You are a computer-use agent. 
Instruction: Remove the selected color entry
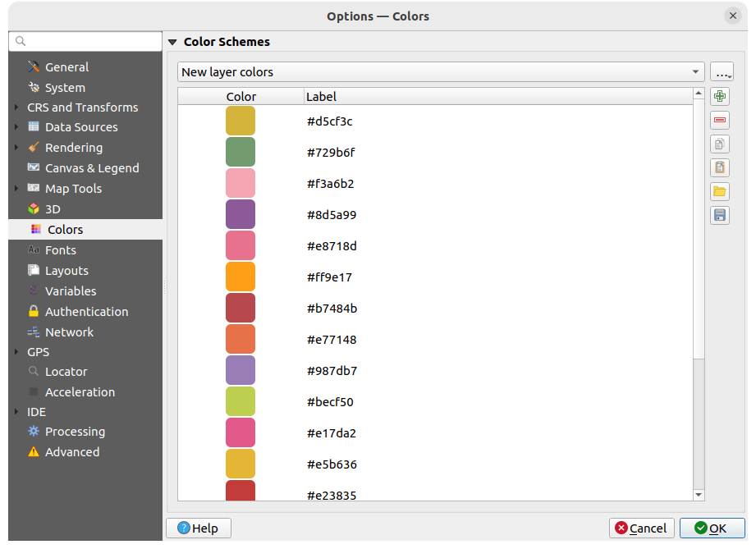pyautogui.click(x=719, y=120)
